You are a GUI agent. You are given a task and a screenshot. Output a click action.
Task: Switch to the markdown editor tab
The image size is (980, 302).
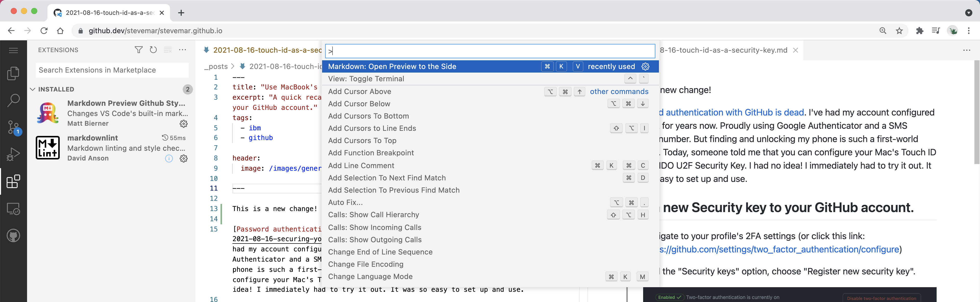point(263,50)
